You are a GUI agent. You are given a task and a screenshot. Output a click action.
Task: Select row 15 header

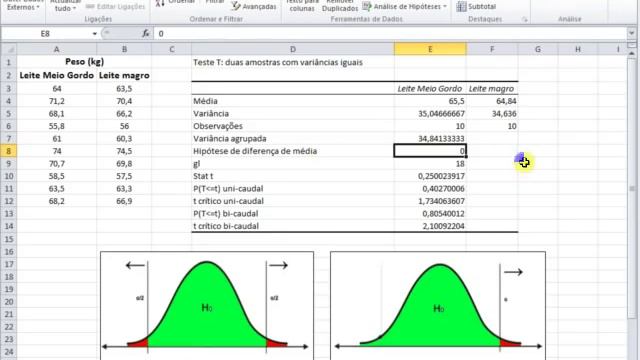point(9,239)
